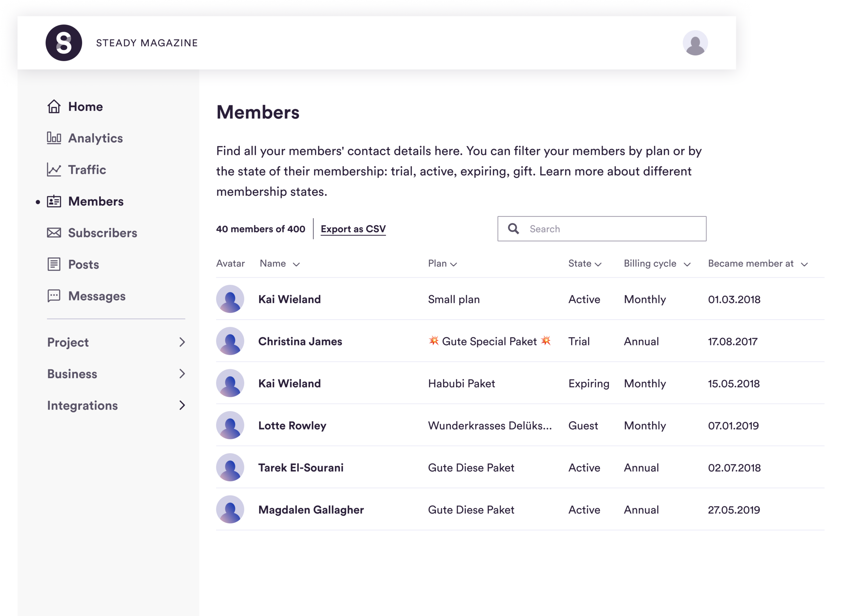Image resolution: width=854 pixels, height=616 pixels.
Task: Select the Analytics bar chart icon
Action: 54,138
